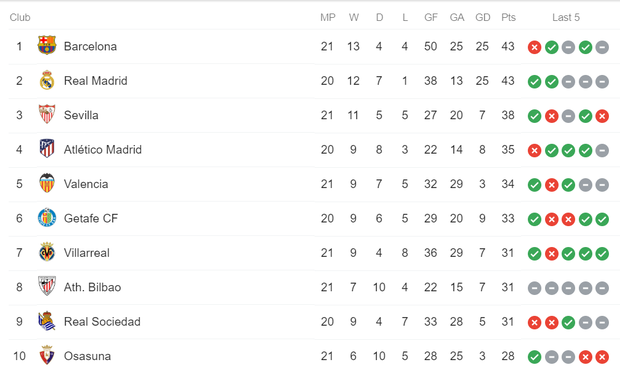Image resolution: width=620 pixels, height=373 pixels.
Task: Open the Getafe CF team name
Action: pyautogui.click(x=91, y=218)
